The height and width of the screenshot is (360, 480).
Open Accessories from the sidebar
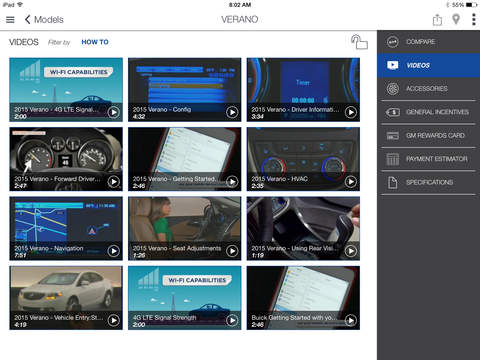click(428, 89)
